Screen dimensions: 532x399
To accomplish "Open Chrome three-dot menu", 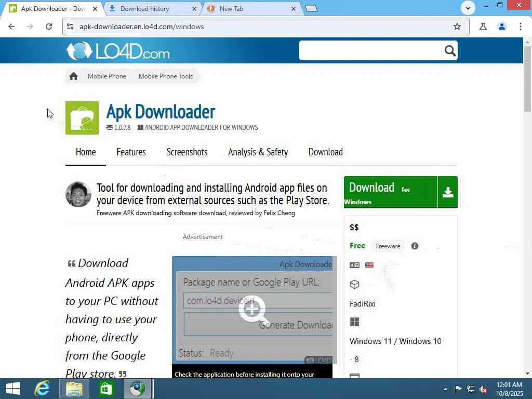I will point(521,26).
